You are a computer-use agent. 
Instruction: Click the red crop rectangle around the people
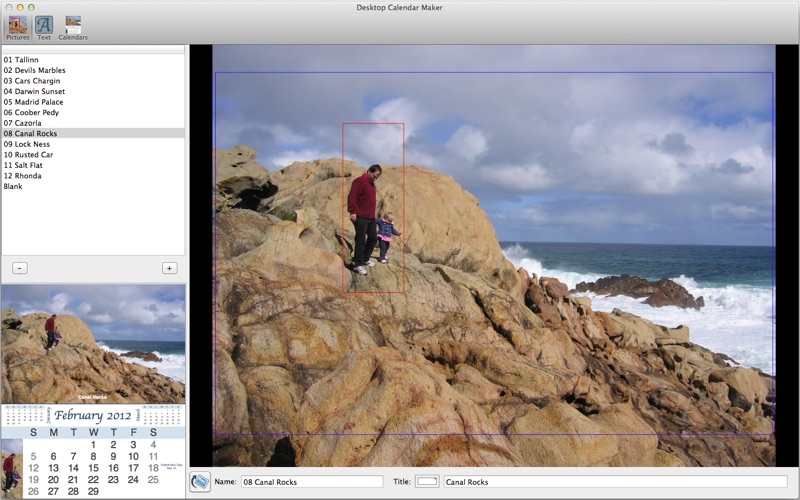(373, 208)
